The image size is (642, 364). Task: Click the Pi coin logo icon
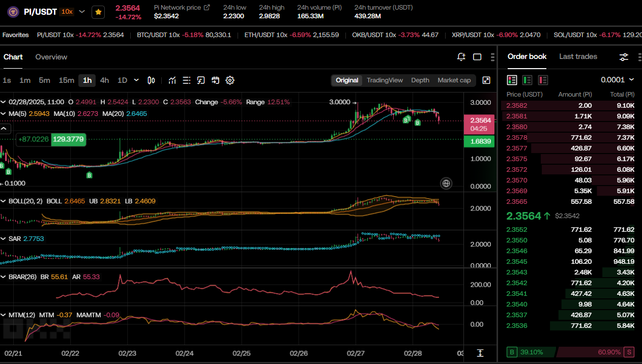click(13, 11)
